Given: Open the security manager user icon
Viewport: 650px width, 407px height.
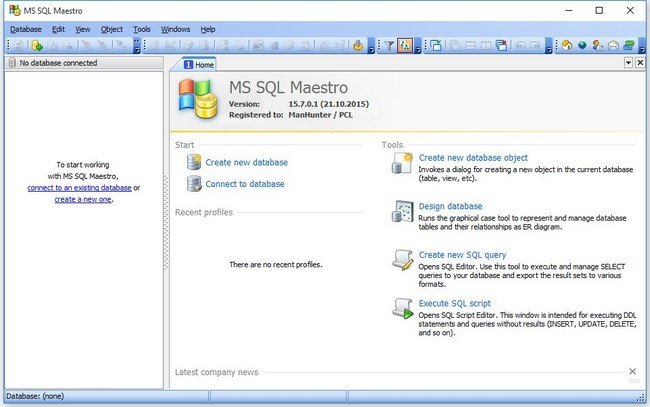Looking at the screenshot, I should pos(358,46).
